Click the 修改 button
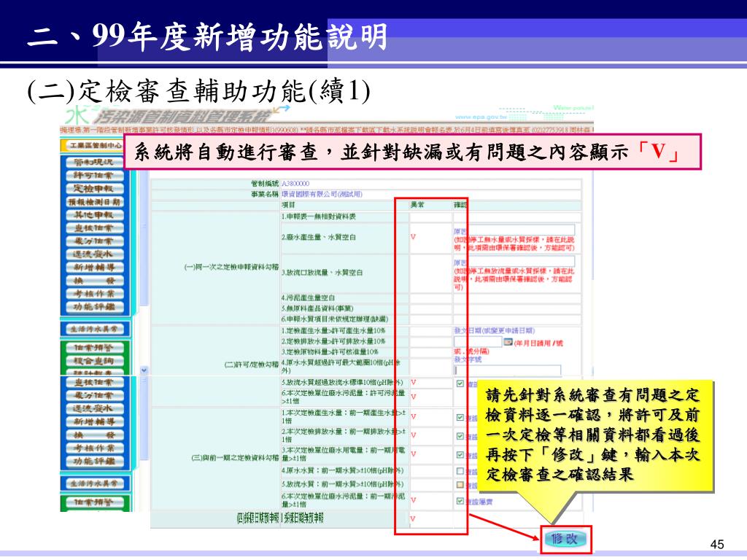This screenshot has width=747, height=560. [x=565, y=539]
